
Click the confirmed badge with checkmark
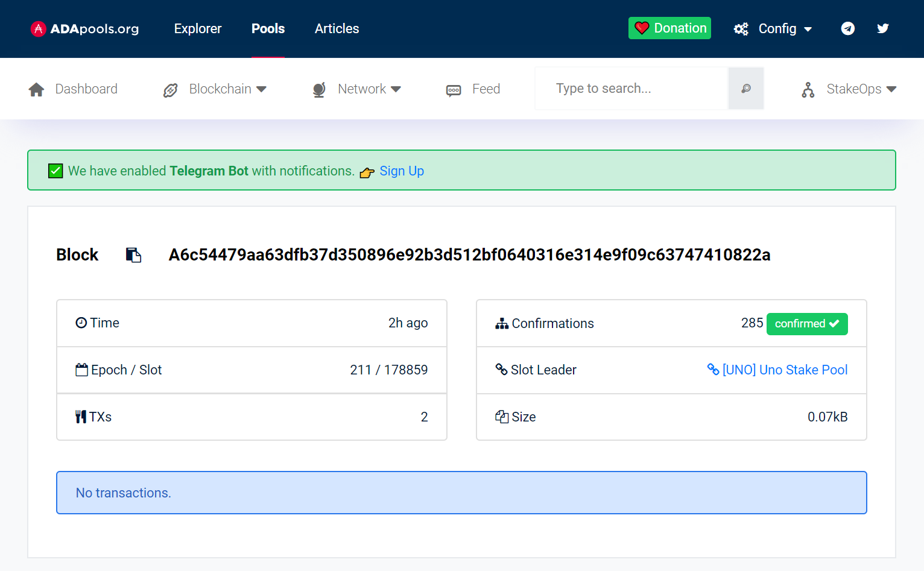coord(807,324)
